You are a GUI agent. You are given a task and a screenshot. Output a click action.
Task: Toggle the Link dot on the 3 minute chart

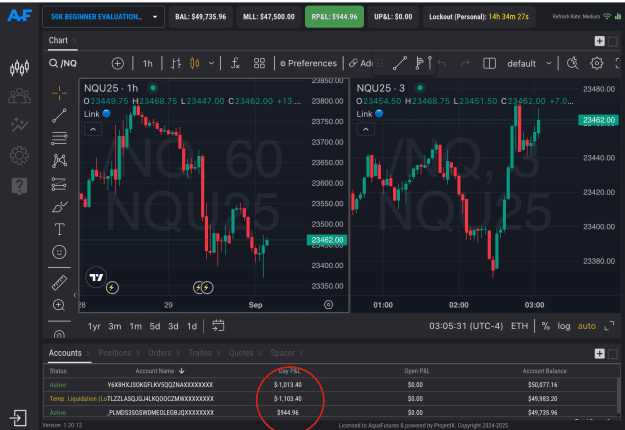pos(379,114)
